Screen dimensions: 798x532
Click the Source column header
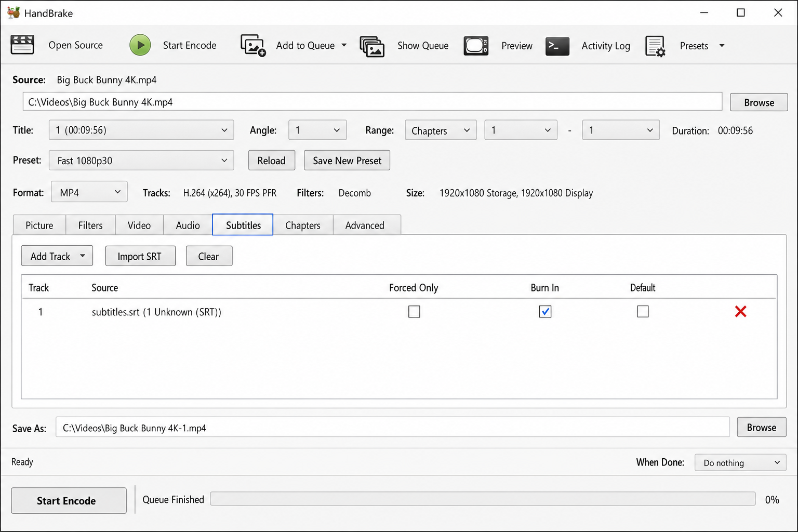coord(105,287)
